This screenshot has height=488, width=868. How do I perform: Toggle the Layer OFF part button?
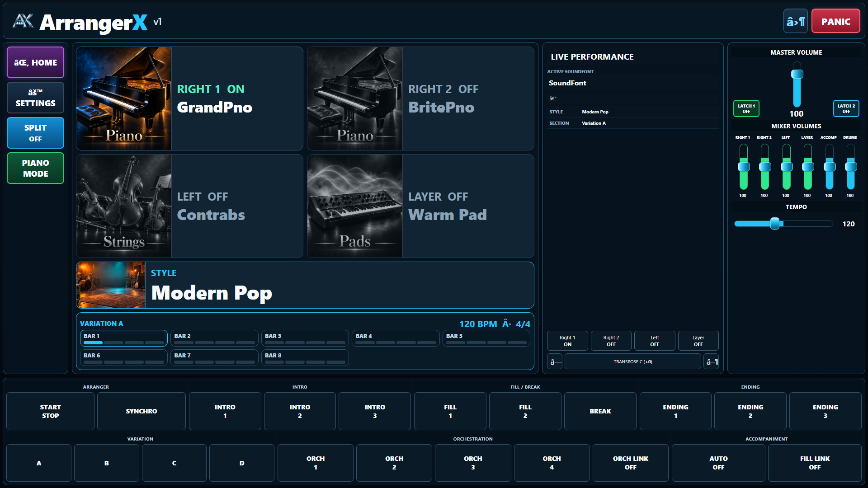(x=698, y=341)
